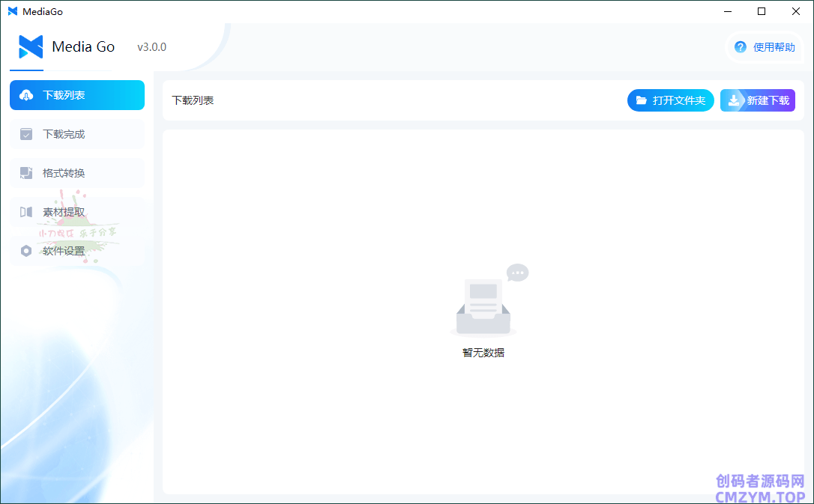
Task: Click the Media Go logo in the header
Action: tap(31, 47)
